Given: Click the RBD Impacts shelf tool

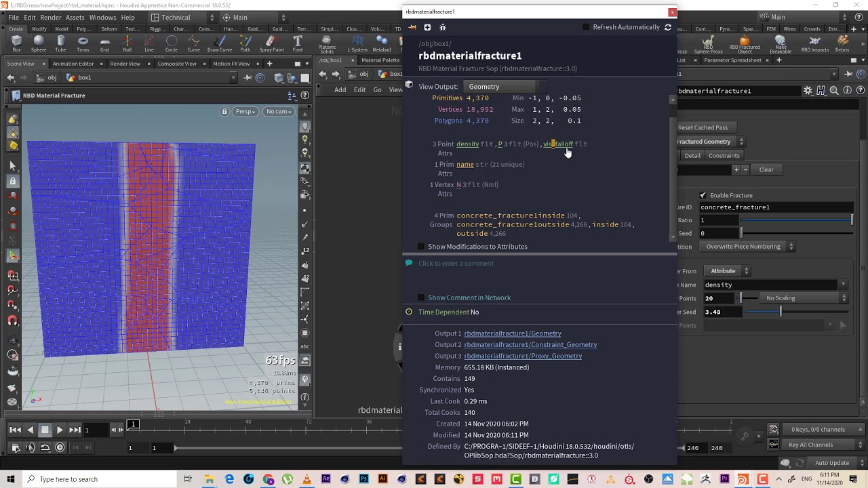Looking at the screenshot, I should 814,45.
